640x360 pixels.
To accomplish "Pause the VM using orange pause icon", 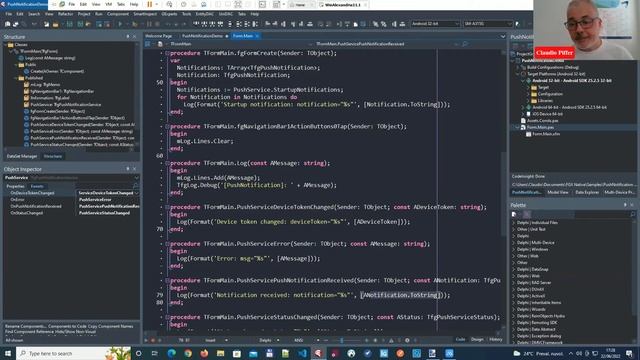I will coord(150,4).
